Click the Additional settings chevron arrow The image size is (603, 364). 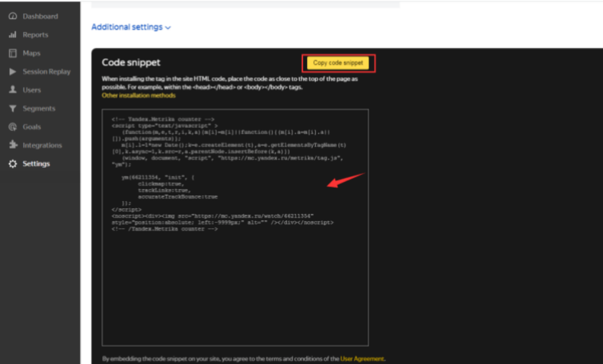168,27
